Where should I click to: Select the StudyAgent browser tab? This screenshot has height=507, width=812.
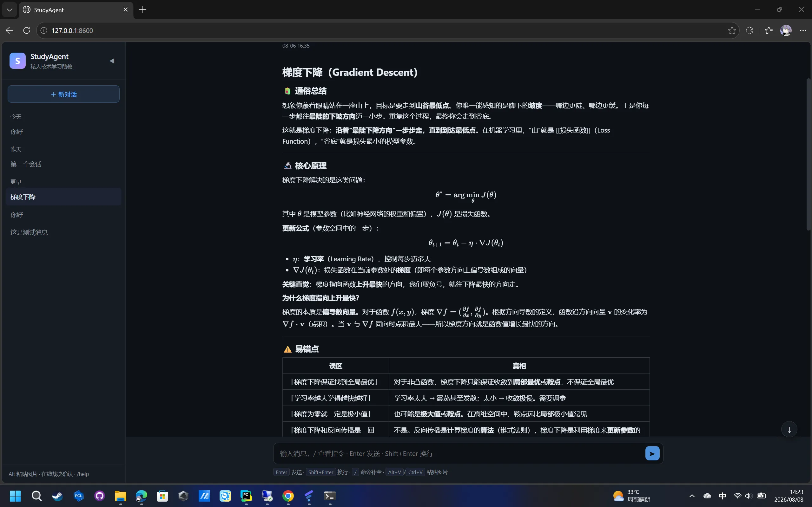pyautogui.click(x=76, y=10)
